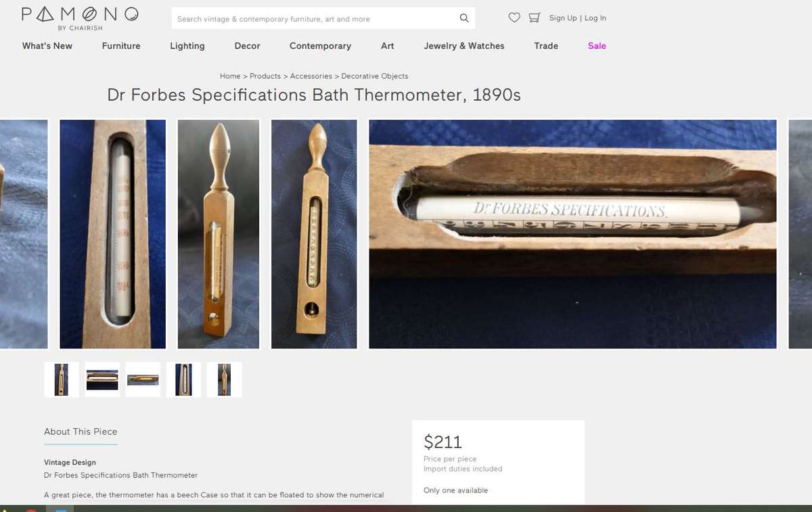Browse the Lighting category

187,46
